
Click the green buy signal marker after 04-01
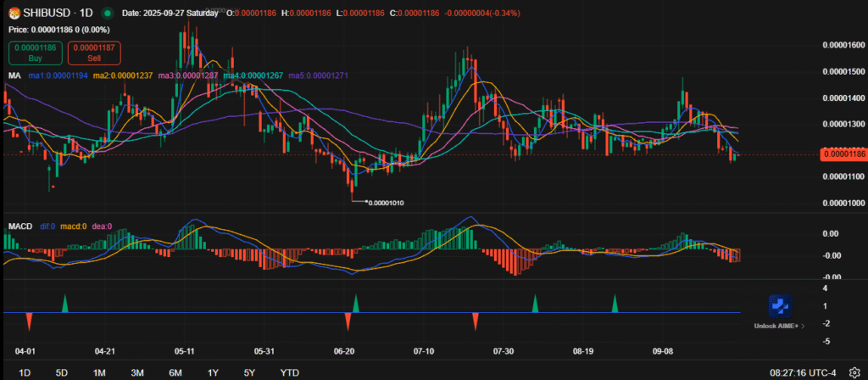[65, 304]
